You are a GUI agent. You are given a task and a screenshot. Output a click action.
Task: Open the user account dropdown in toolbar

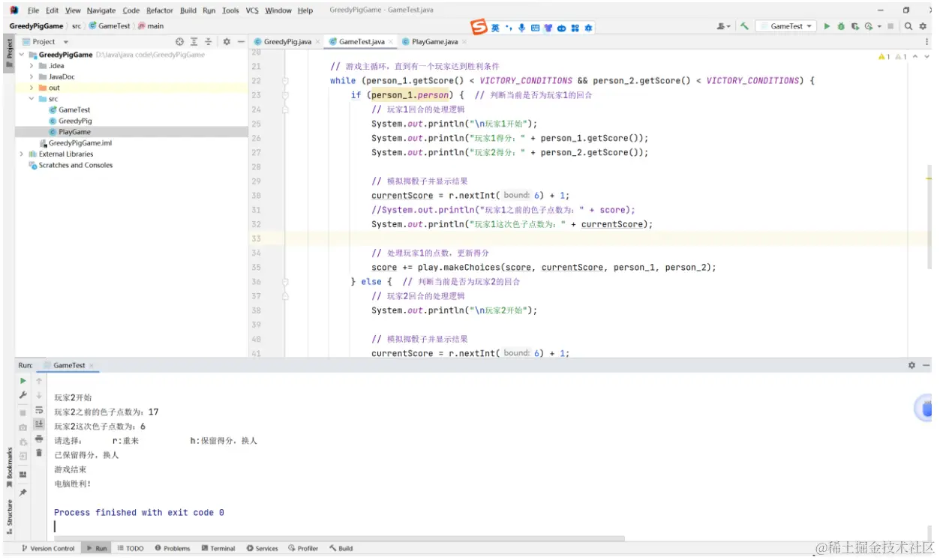coord(724,26)
